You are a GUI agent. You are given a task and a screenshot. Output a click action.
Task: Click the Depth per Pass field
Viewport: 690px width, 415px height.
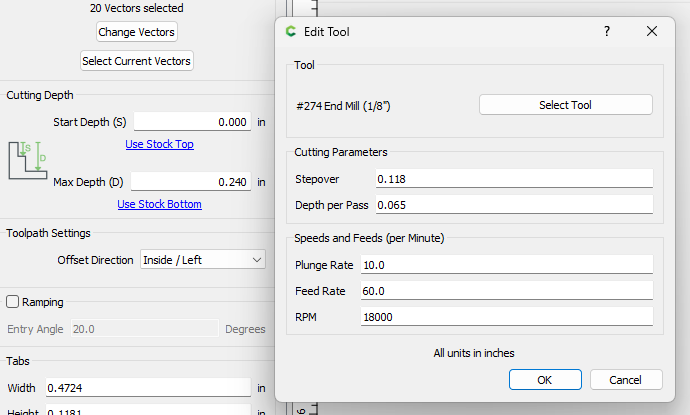click(x=513, y=204)
